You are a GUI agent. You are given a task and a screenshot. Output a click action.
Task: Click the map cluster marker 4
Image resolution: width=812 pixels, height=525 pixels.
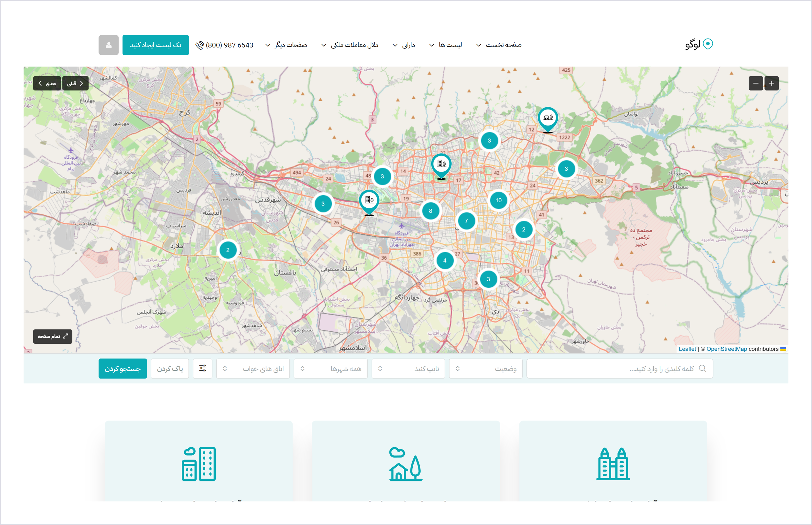point(445,261)
